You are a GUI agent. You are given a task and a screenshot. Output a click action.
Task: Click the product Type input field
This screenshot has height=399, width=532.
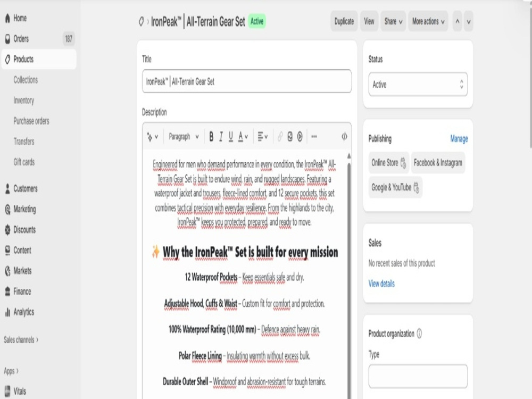[x=418, y=376]
